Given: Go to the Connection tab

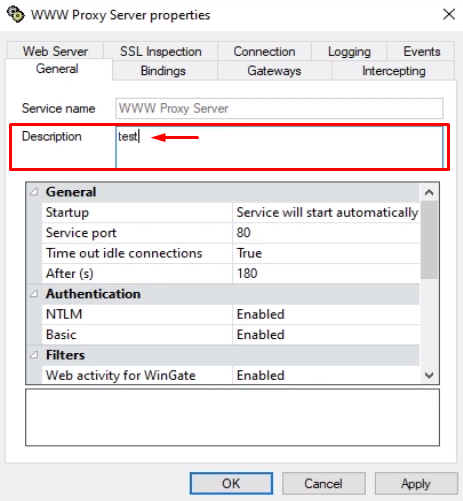Looking at the screenshot, I should 264,51.
